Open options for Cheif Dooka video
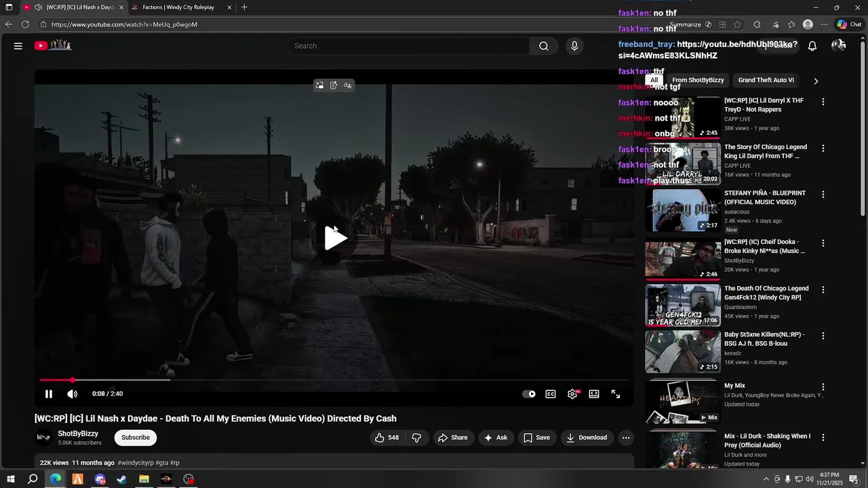868x488 pixels. (823, 243)
